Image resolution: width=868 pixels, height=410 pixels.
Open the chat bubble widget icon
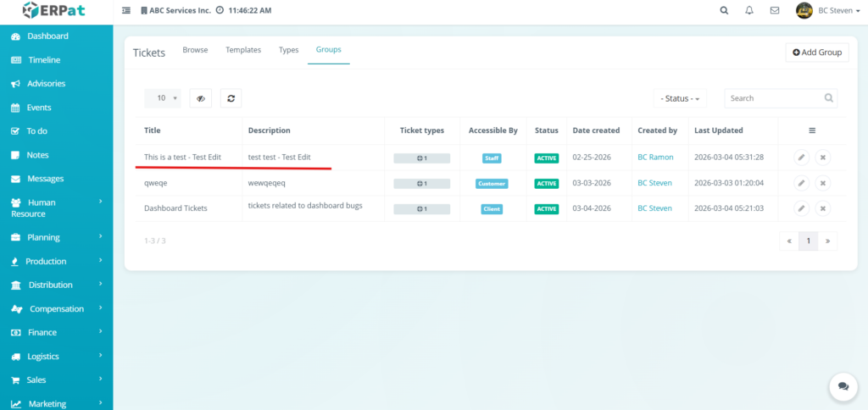tap(843, 385)
